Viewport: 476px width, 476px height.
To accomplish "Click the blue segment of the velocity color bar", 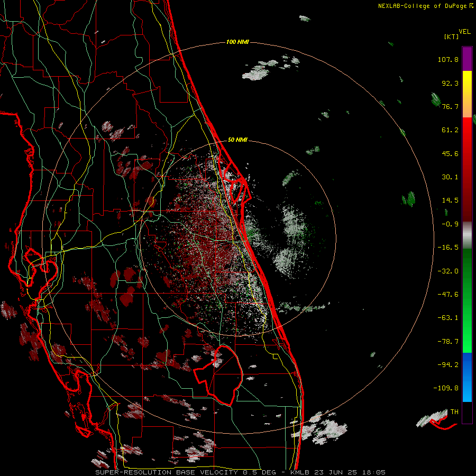I will 467,377.
